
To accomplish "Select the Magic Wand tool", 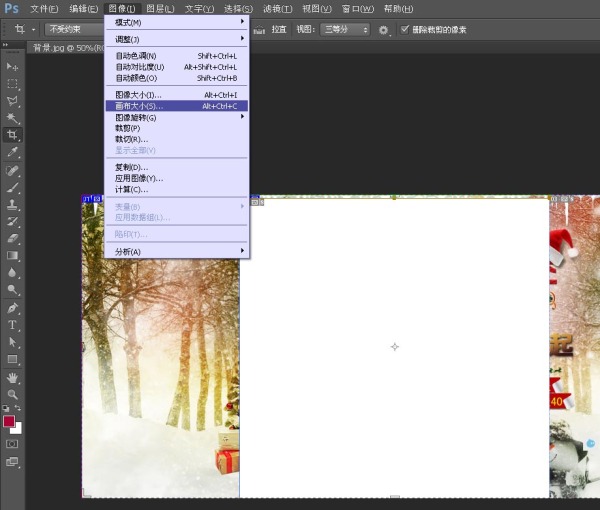I will pyautogui.click(x=13, y=118).
